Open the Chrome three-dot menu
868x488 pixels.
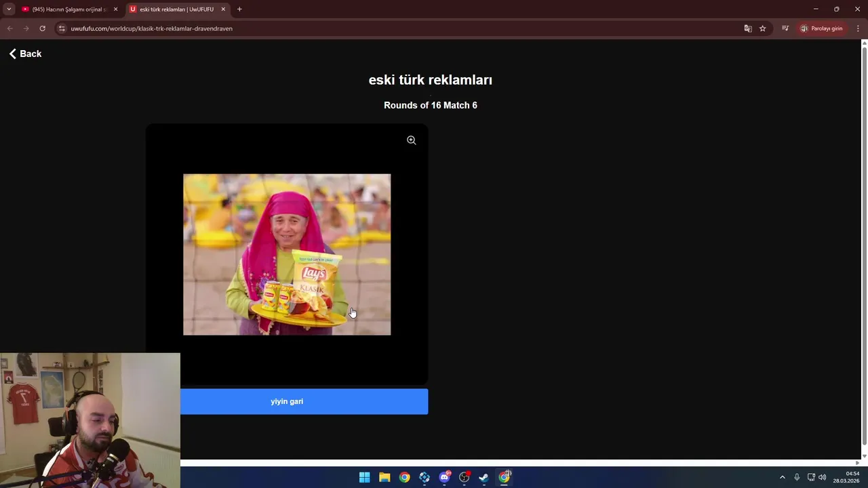[858, 28]
